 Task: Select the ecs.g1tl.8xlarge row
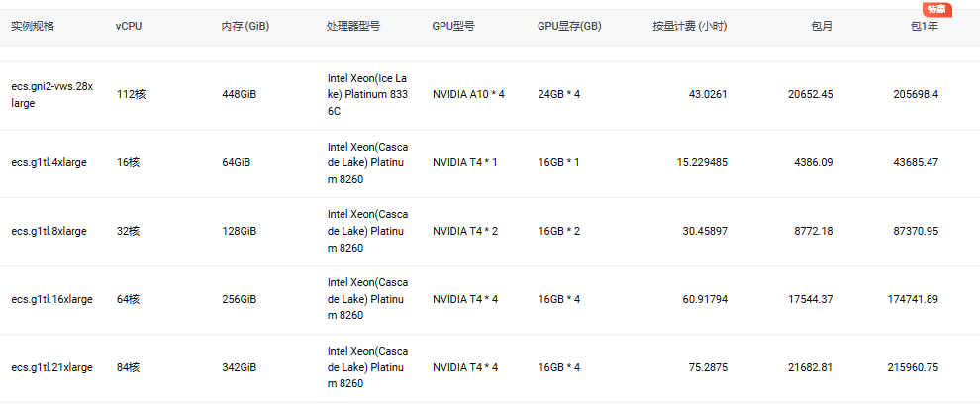click(x=490, y=232)
